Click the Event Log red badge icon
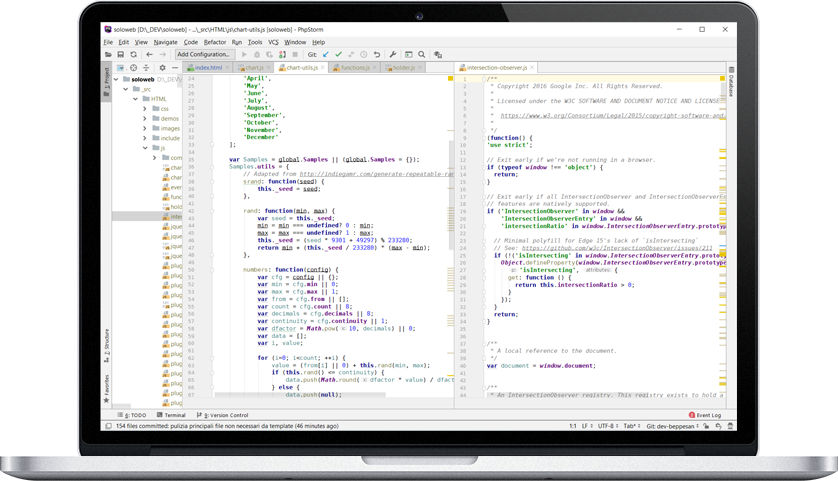 [x=692, y=415]
